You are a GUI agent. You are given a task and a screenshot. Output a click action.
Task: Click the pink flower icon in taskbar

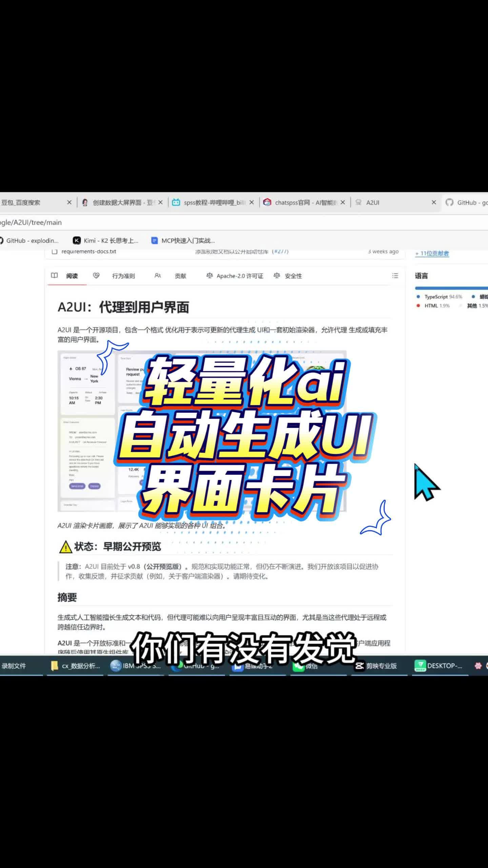coord(478,666)
